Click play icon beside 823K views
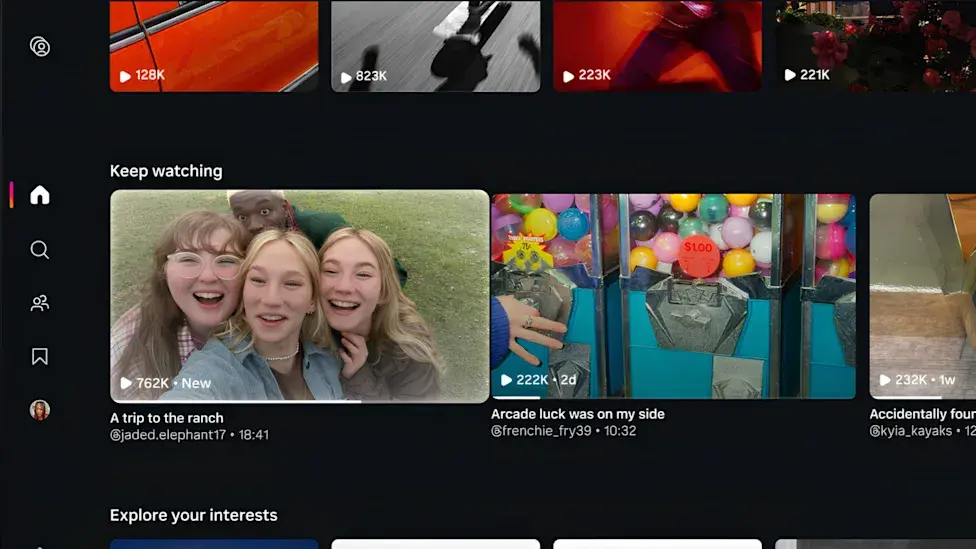976x549 pixels. [x=346, y=77]
